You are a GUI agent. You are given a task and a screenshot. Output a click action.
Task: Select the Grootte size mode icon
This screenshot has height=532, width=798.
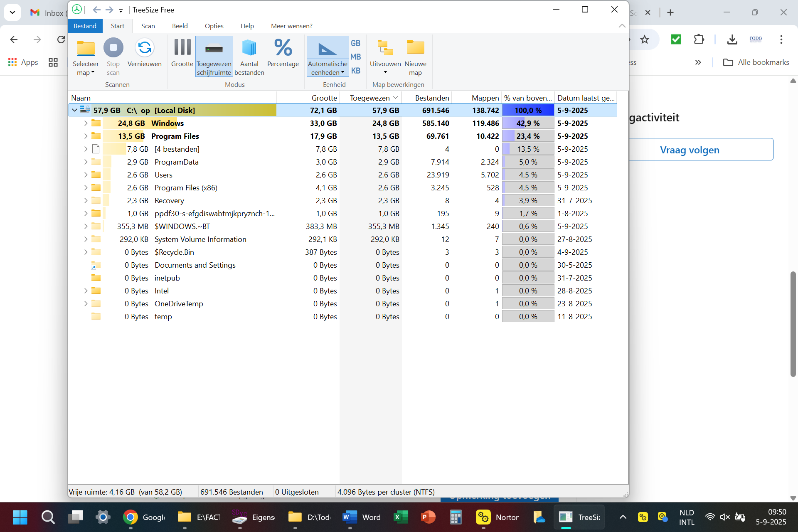coord(182,48)
